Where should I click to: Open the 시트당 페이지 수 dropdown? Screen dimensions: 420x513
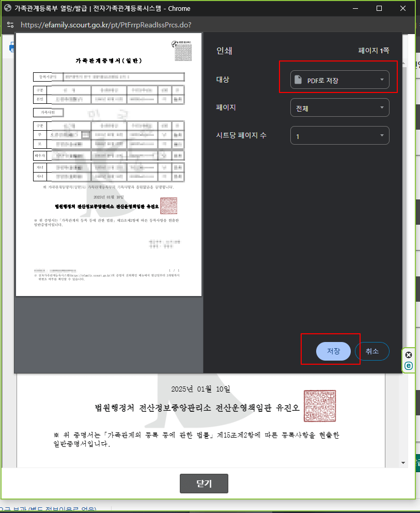click(339, 135)
